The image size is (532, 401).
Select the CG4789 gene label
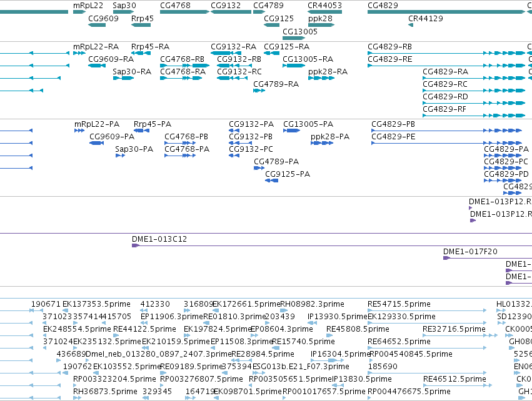tap(268, 6)
